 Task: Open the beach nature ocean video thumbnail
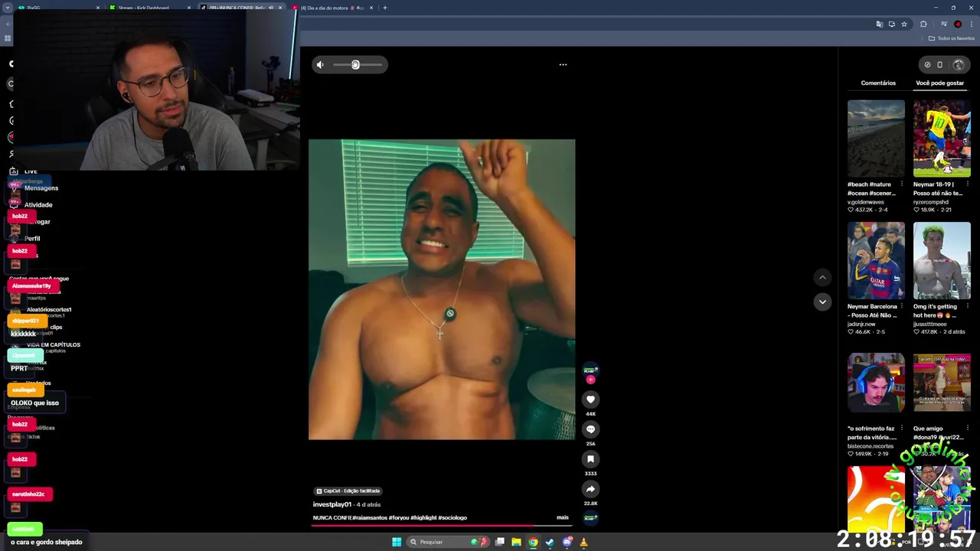876,139
